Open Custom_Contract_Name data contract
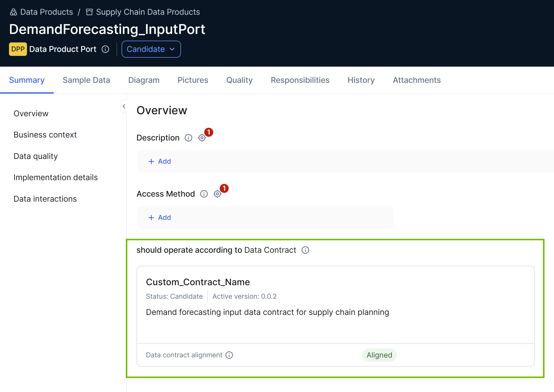This screenshot has height=392, width=554. pos(198,282)
